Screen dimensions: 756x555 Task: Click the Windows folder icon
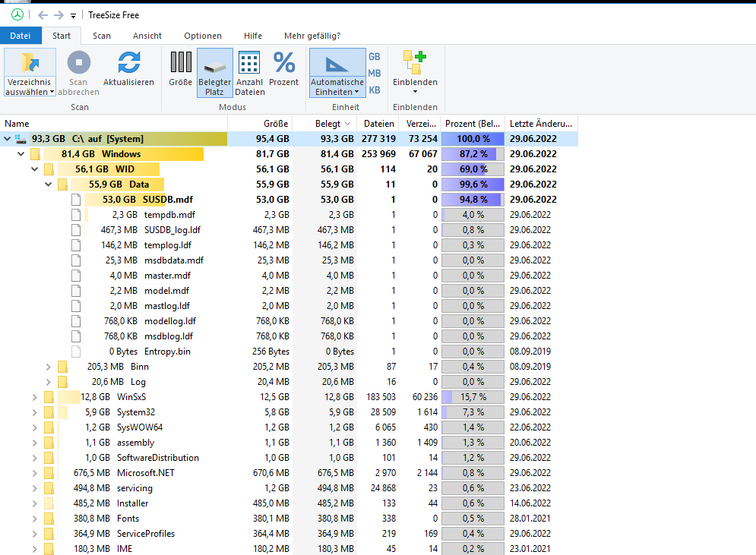(35, 154)
